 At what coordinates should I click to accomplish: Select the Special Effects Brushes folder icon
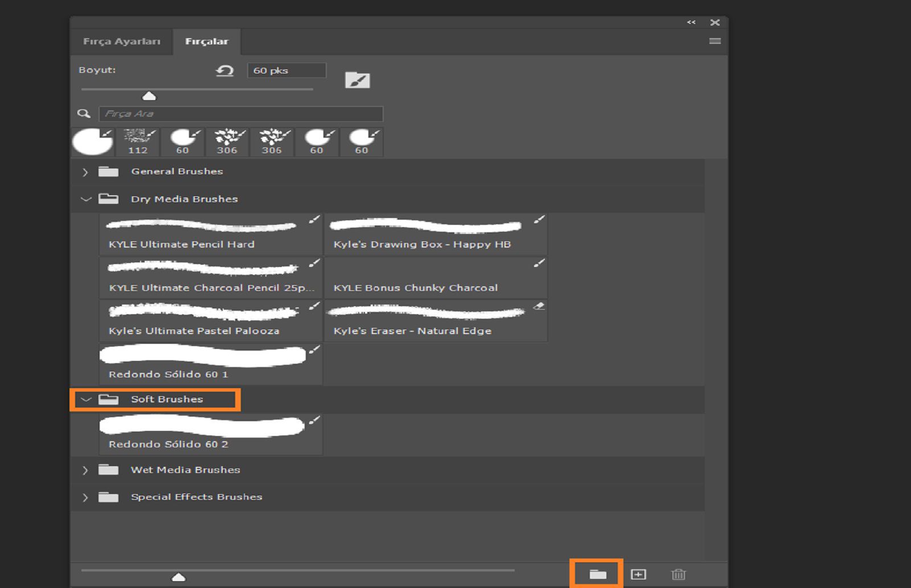coord(108,497)
